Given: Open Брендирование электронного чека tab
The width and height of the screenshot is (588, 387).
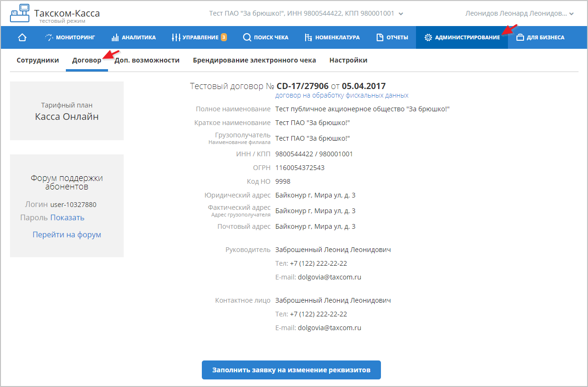Looking at the screenshot, I should (254, 60).
